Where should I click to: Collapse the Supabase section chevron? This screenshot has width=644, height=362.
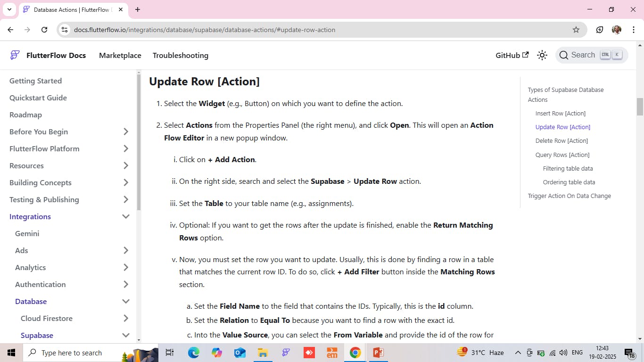(126, 335)
